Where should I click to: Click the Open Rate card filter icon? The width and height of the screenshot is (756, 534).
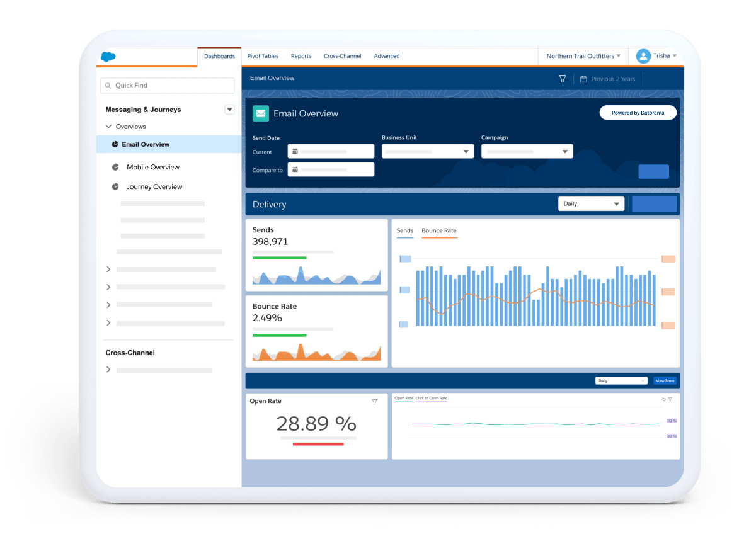click(x=375, y=402)
